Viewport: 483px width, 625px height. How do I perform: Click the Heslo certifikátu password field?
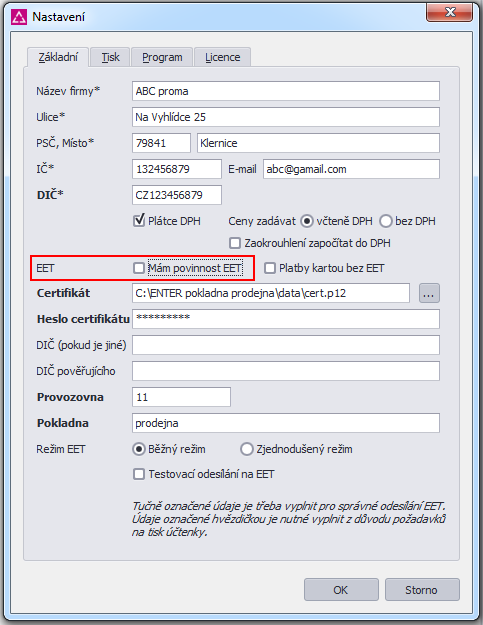(286, 319)
